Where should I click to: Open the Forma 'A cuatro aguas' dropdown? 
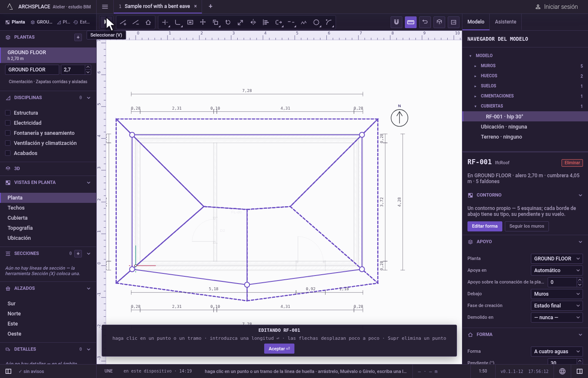tap(557, 352)
